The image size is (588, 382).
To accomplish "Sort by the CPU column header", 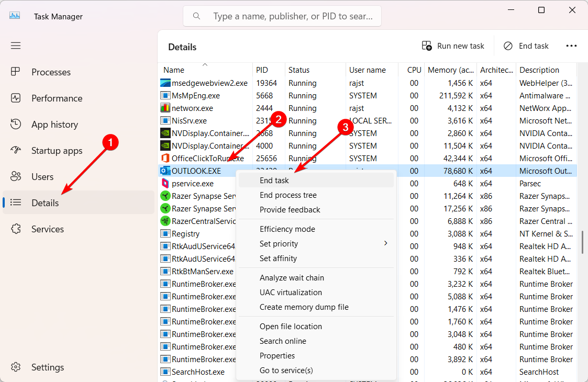I will 412,70.
